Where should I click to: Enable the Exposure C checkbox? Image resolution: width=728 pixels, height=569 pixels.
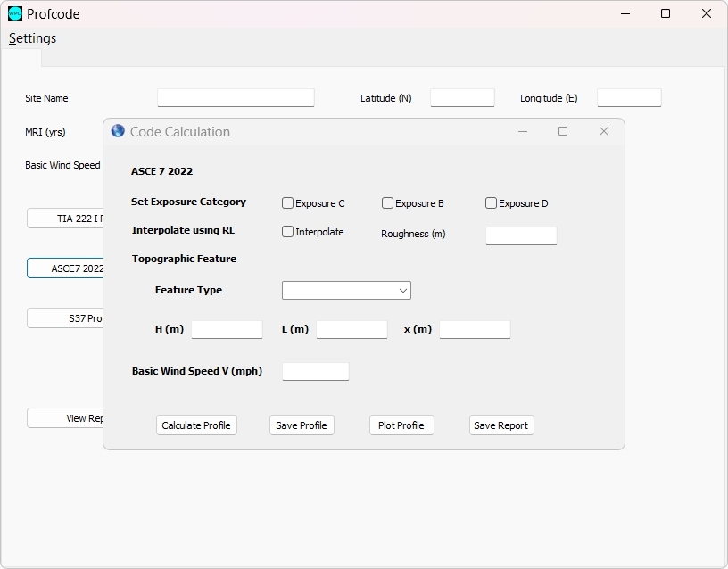[x=288, y=203]
